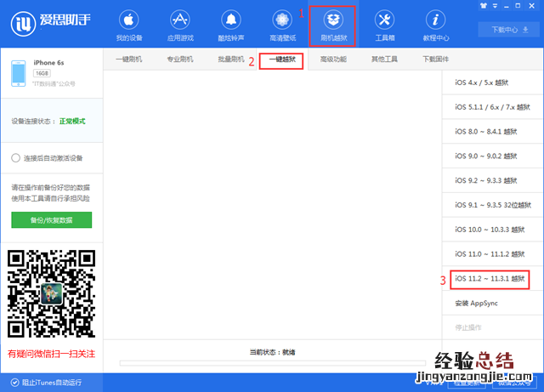Viewport: 544px width, 392px height.
Task: Open the skin (shirt) icon in title bar
Action: tap(484, 6)
